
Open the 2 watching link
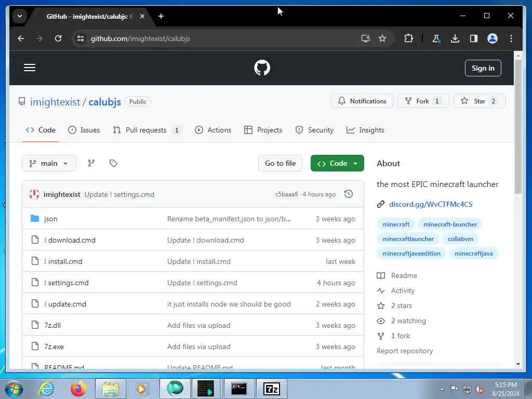click(408, 321)
